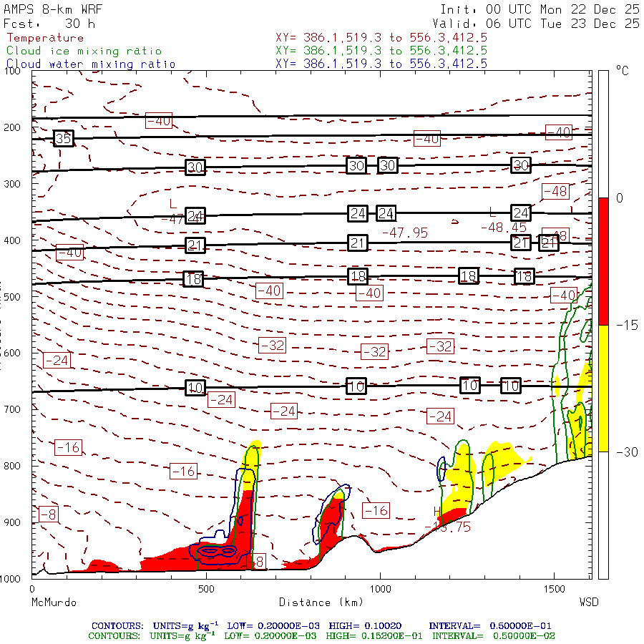Click the '1500' distance axis tick label
The height and width of the screenshot is (644, 644).
click(555, 589)
